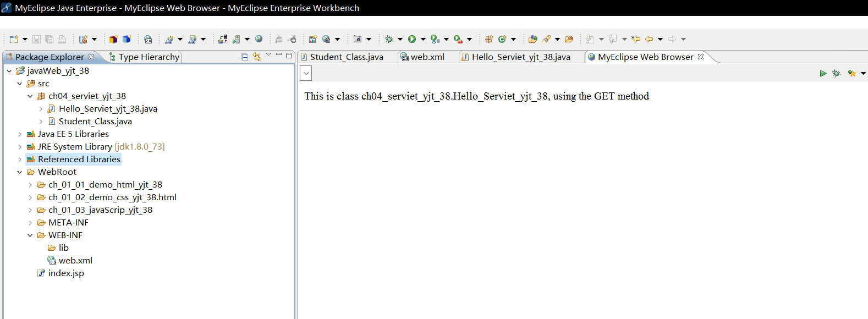Click the Run server toolbar icon
The image size is (868, 319).
[x=237, y=39]
